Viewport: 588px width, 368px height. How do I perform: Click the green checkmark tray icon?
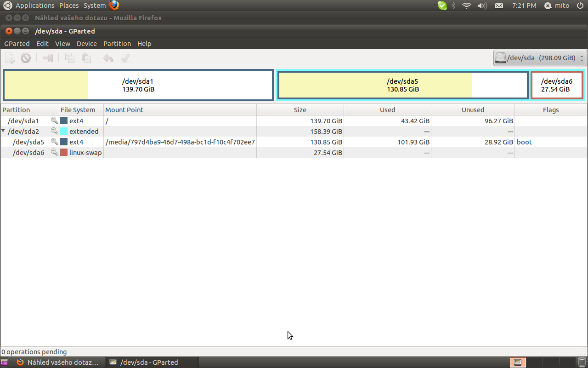(442, 6)
